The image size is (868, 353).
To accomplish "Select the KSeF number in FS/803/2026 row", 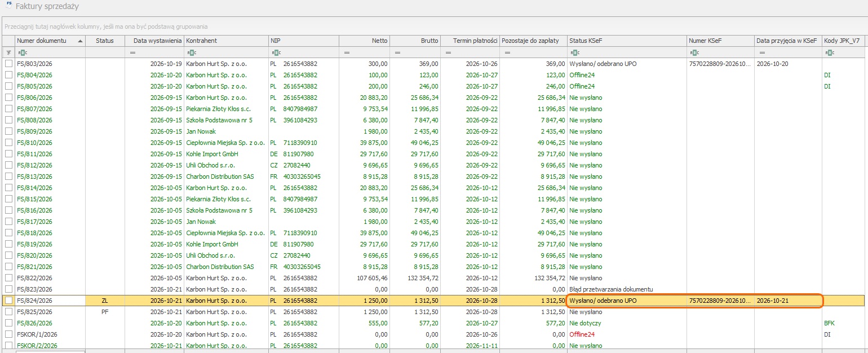I will (x=720, y=64).
